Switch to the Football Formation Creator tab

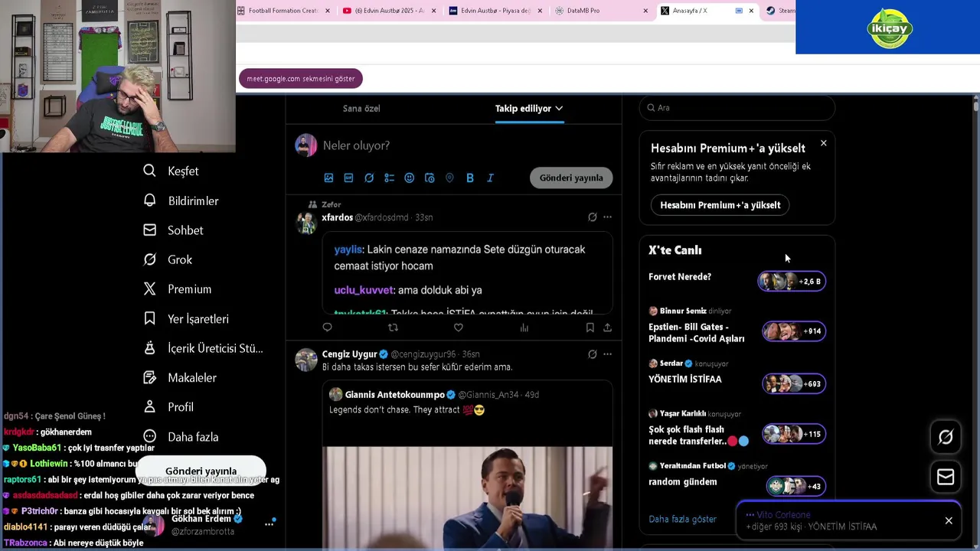[284, 11]
